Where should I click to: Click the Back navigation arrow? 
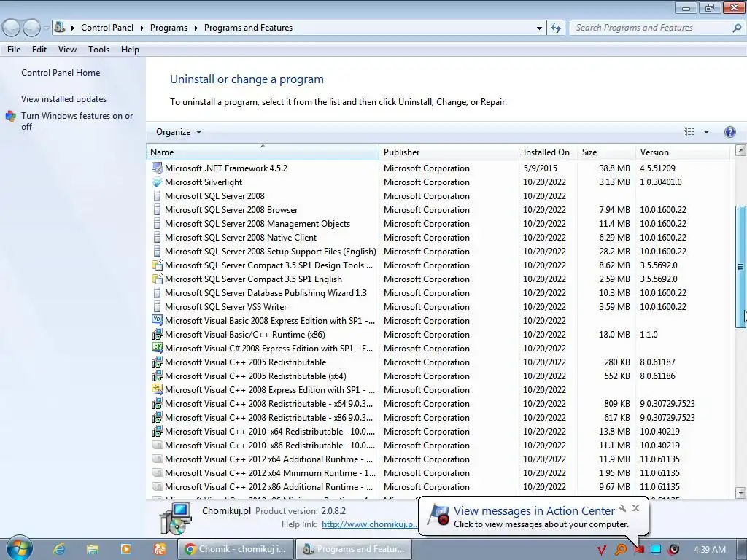[x=12, y=28]
